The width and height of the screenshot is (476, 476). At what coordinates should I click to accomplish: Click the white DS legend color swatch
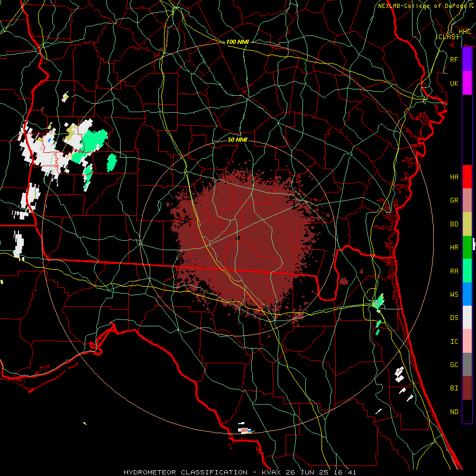tap(467, 317)
